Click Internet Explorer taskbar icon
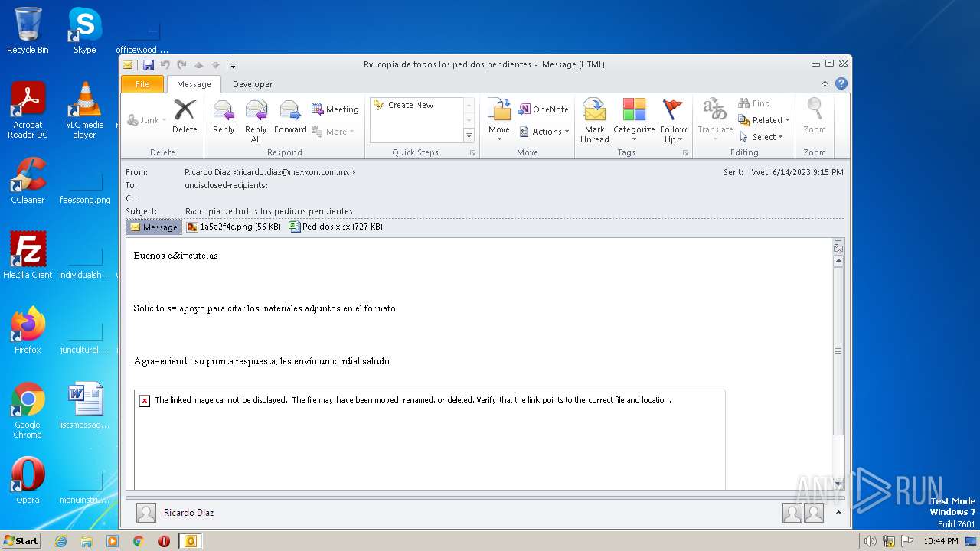Image resolution: width=980 pixels, height=551 pixels. [60, 541]
